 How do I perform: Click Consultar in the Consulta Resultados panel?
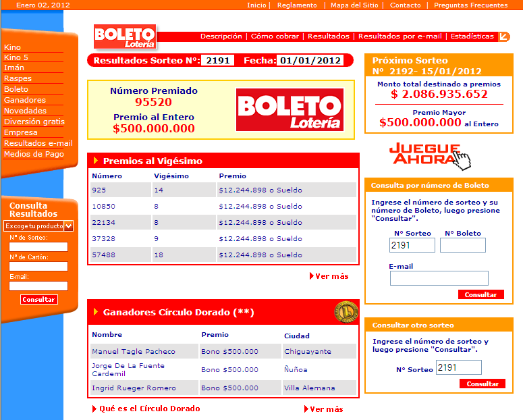tap(39, 300)
